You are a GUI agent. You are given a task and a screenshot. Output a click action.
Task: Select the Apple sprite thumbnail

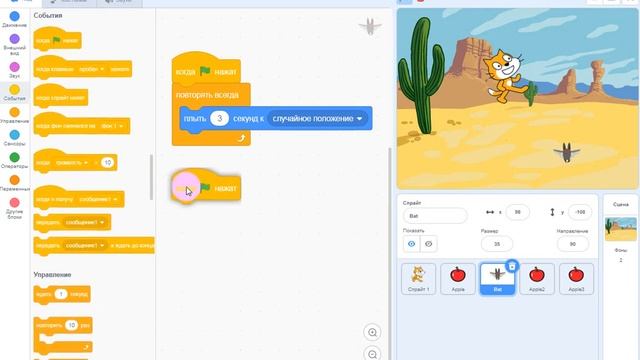pos(458,279)
